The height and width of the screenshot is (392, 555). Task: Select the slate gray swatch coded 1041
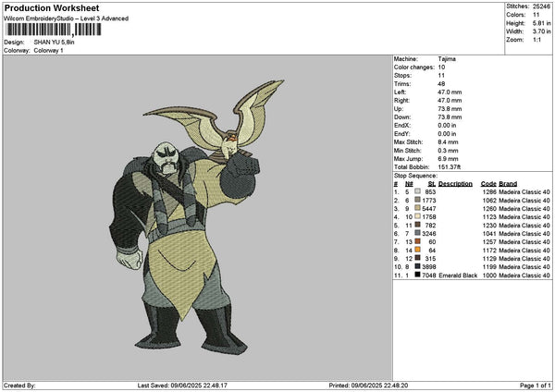coord(418,233)
